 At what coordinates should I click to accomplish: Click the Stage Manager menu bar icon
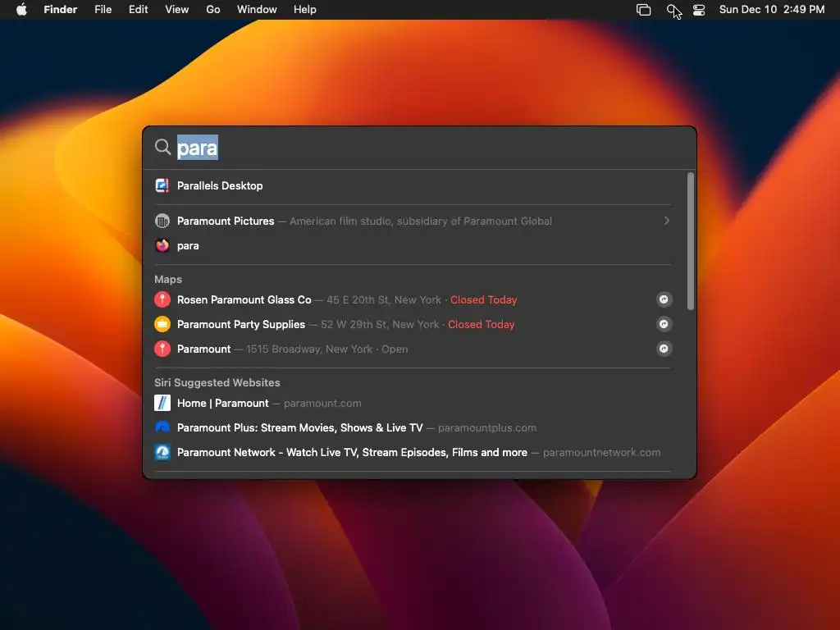click(643, 10)
